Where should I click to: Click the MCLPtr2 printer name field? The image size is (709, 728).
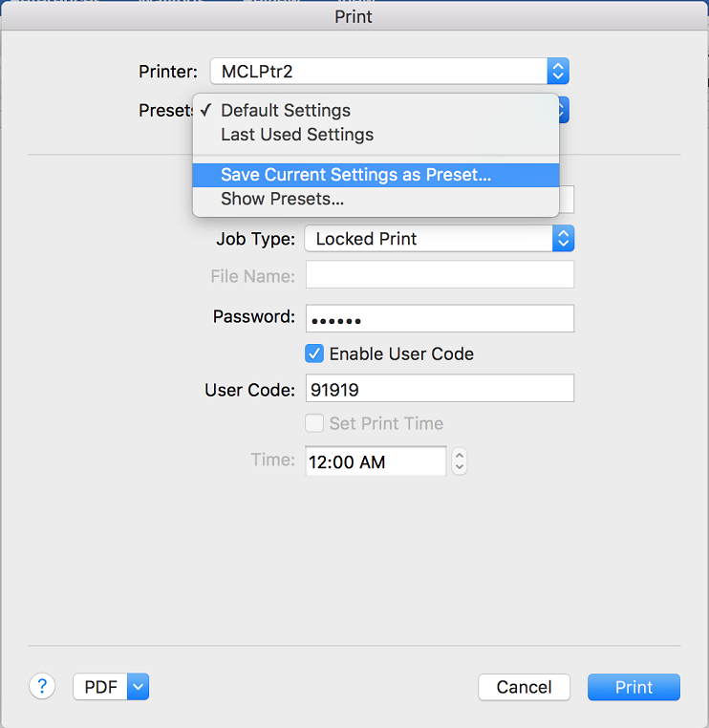click(378, 71)
